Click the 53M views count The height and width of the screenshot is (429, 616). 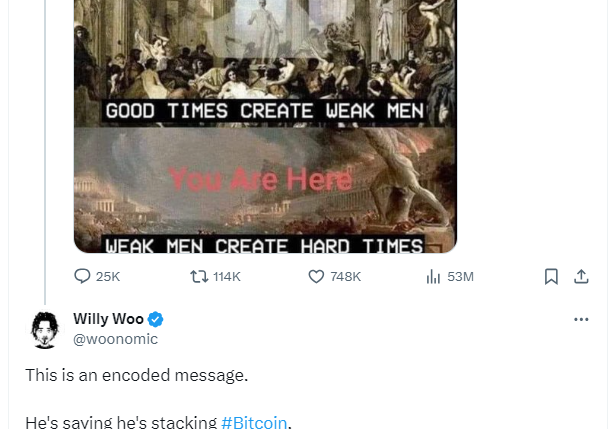click(x=460, y=277)
